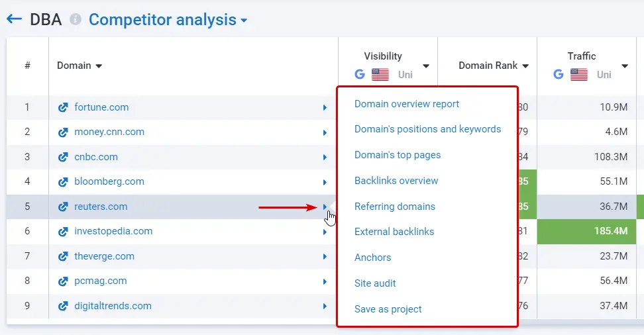Open external link icon for digitaltrends.com
Image resolution: width=644 pixels, height=335 pixels.
click(63, 307)
